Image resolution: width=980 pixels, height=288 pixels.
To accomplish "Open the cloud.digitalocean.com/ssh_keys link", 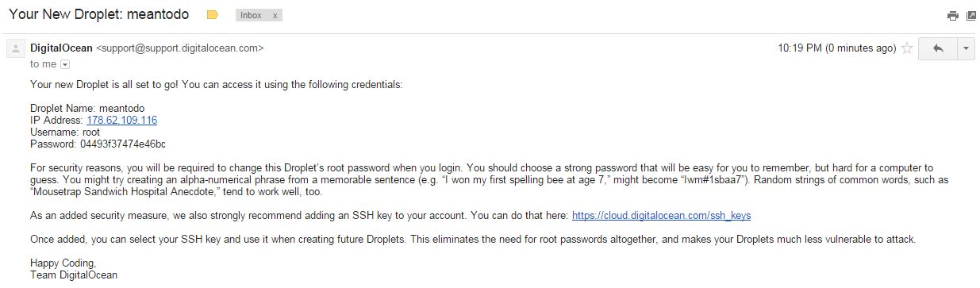I will pyautogui.click(x=661, y=215).
